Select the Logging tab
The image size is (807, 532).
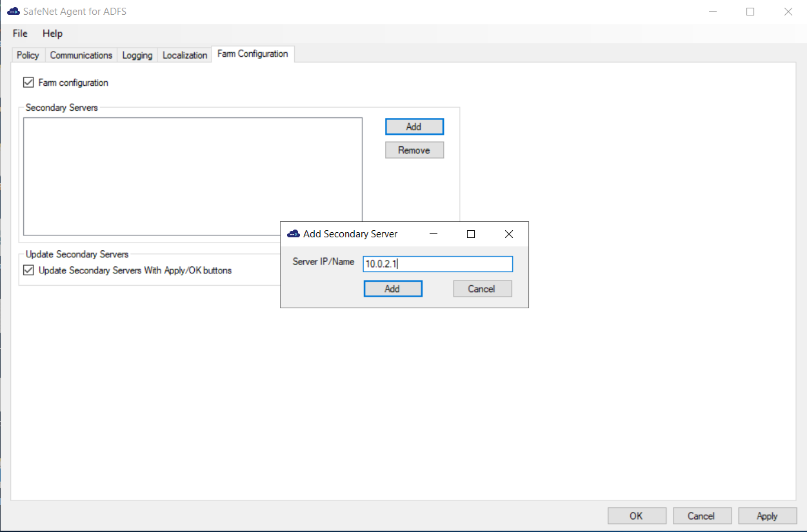point(137,55)
